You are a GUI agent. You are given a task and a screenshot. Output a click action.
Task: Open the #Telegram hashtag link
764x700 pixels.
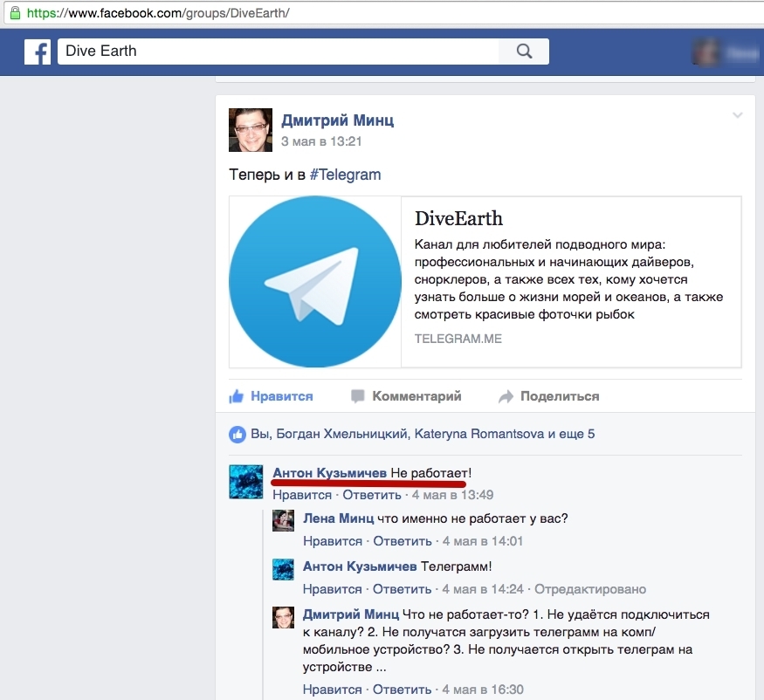point(345,175)
